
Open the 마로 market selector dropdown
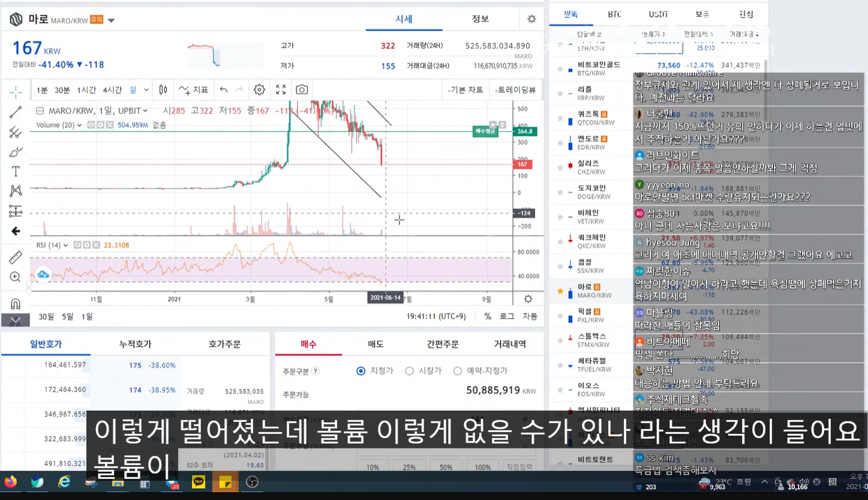(x=111, y=20)
